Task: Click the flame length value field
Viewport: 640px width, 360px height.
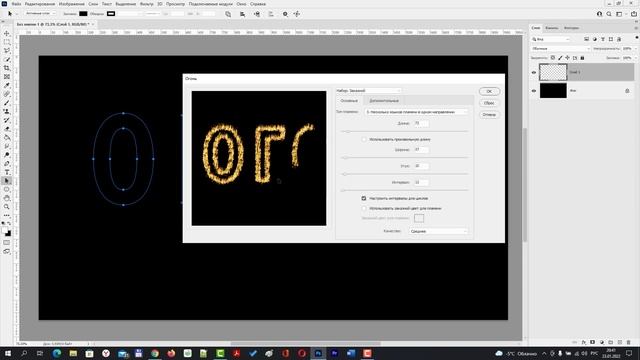Action: pos(421,123)
